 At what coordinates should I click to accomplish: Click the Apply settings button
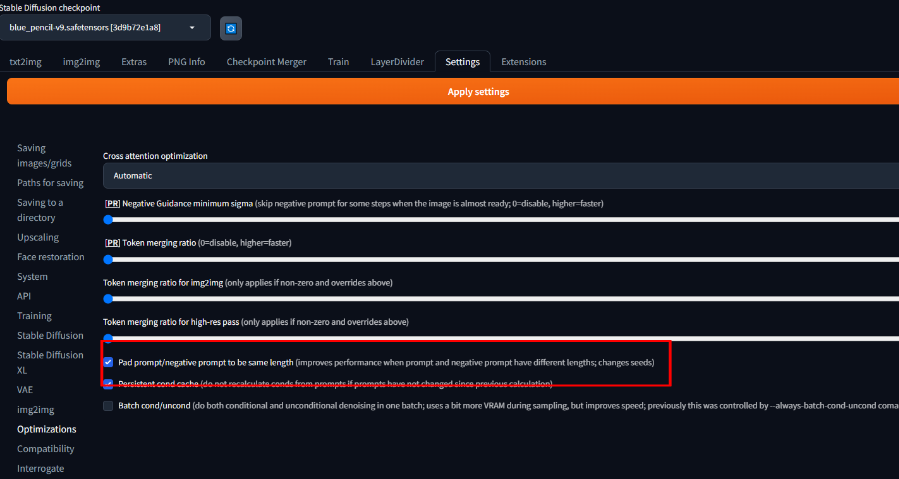477,92
